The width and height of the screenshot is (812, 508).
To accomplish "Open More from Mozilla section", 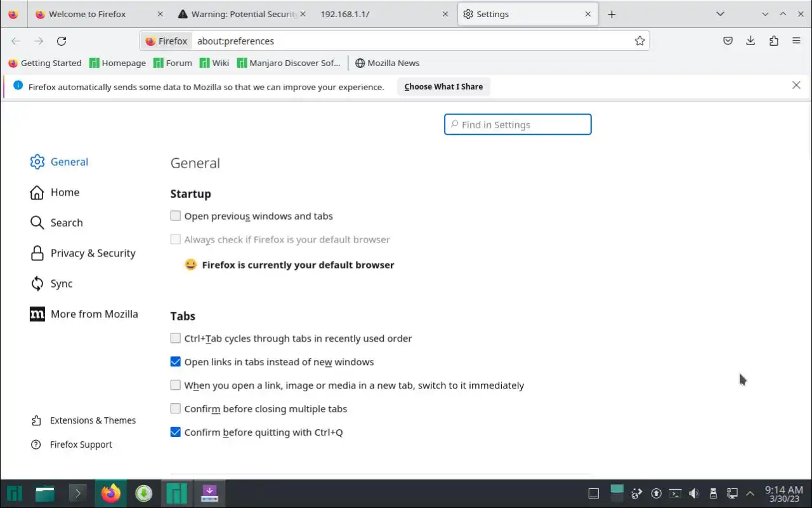I will [84, 314].
